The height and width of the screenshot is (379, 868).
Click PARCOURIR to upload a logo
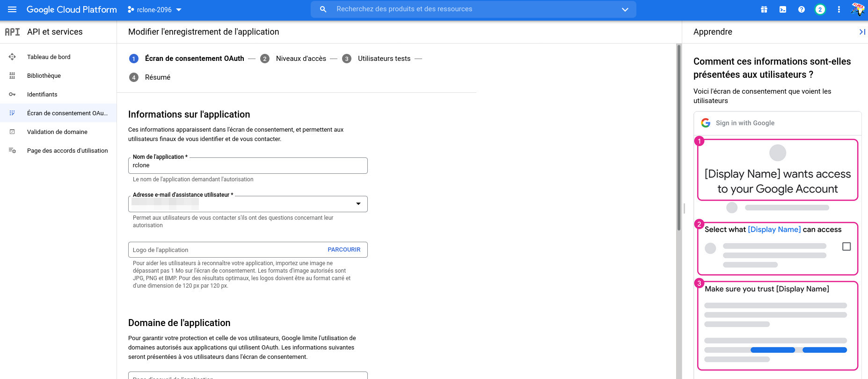(x=344, y=250)
